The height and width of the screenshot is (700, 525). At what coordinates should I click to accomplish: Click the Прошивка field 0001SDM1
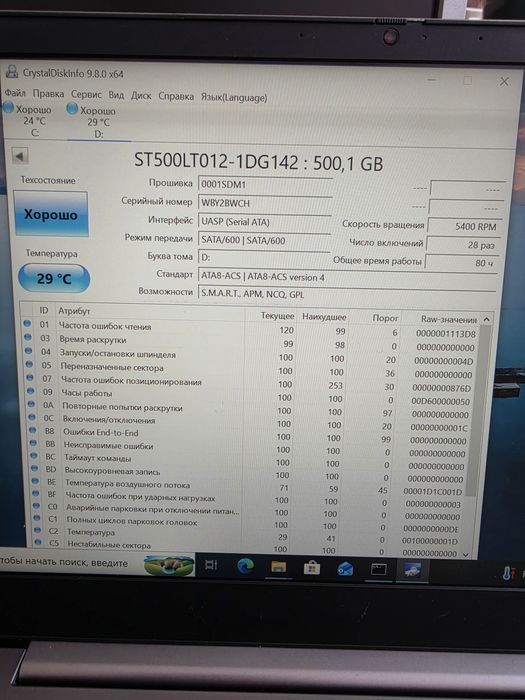265,184
